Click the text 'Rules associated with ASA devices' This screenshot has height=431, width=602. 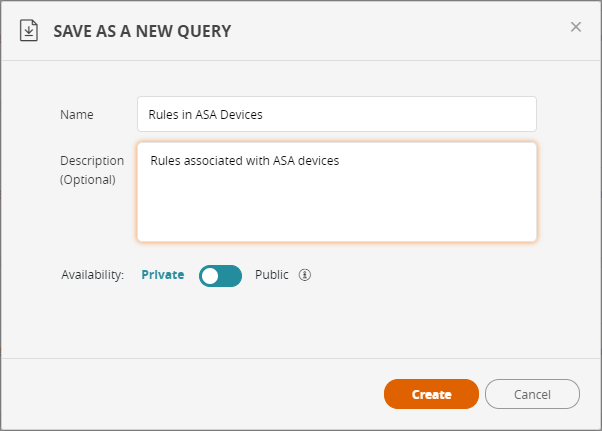pyautogui.click(x=244, y=160)
